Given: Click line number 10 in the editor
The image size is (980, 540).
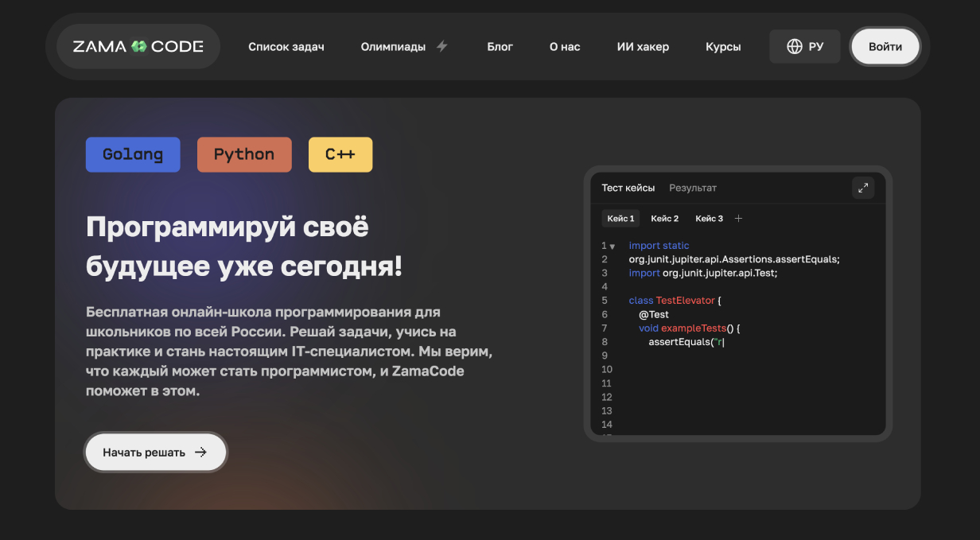Looking at the screenshot, I should point(607,369).
